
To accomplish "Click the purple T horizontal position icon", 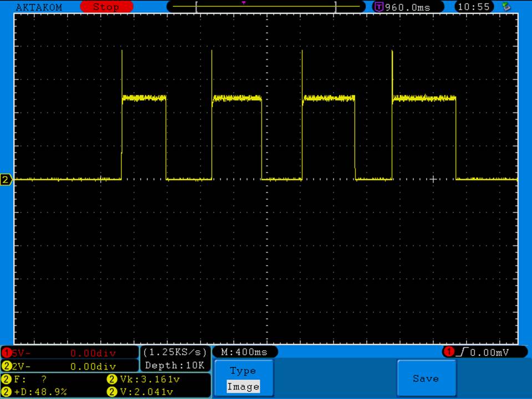I will coord(379,7).
